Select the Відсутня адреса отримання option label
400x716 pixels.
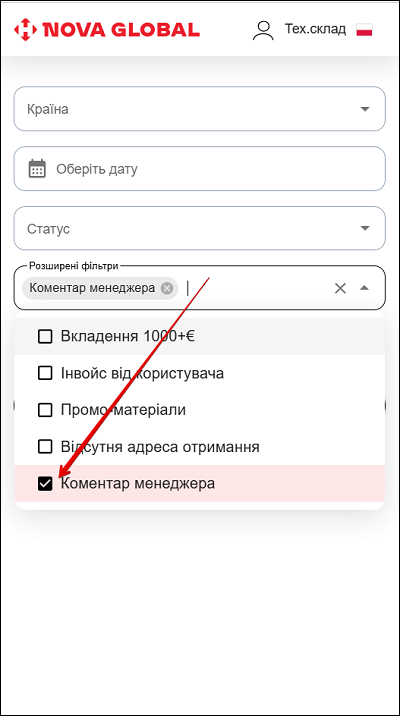(x=160, y=447)
